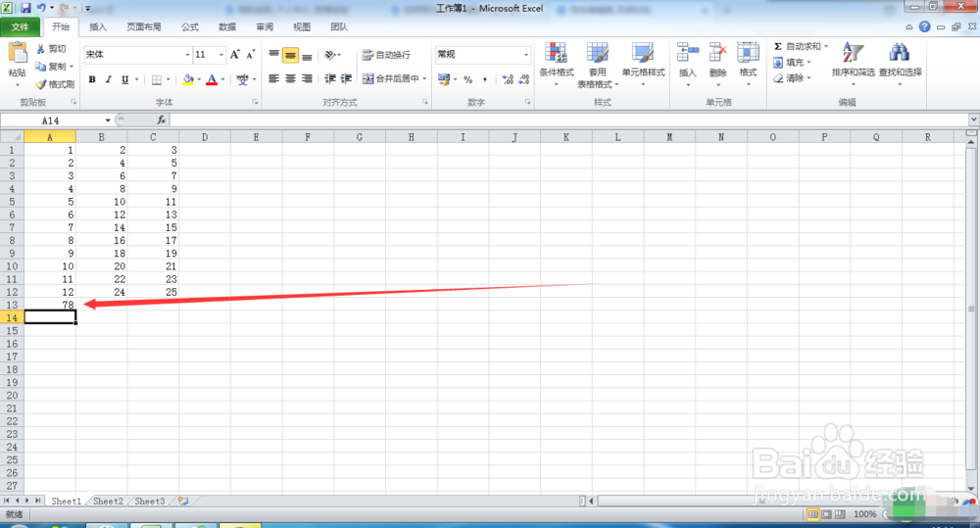The width and height of the screenshot is (980, 528).
Task: Open 套用表格格式 table format gallery
Action: tap(597, 65)
